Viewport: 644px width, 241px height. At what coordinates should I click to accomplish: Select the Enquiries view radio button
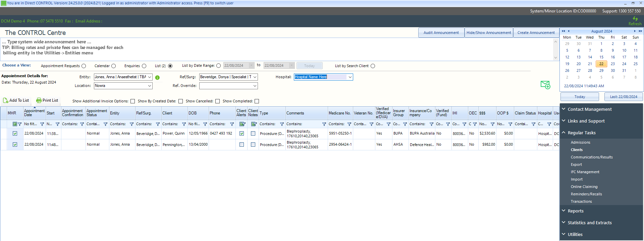click(x=144, y=66)
